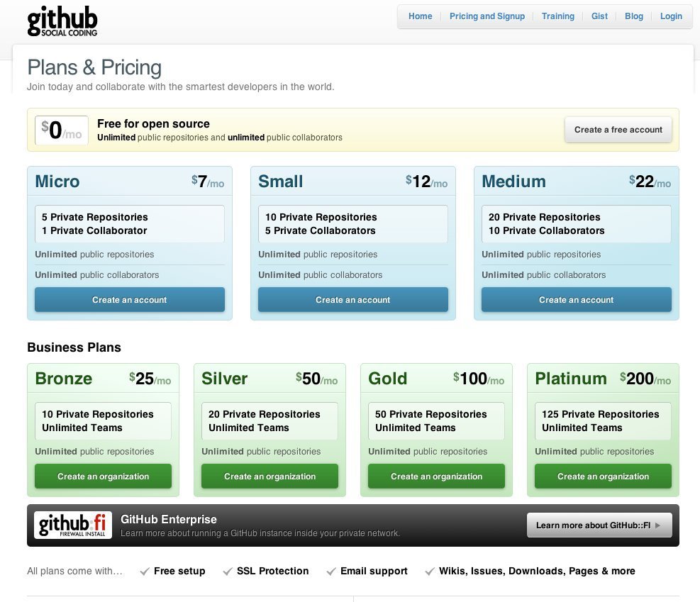Create an organization under Gold plan
The image size is (700, 602).
(x=436, y=476)
